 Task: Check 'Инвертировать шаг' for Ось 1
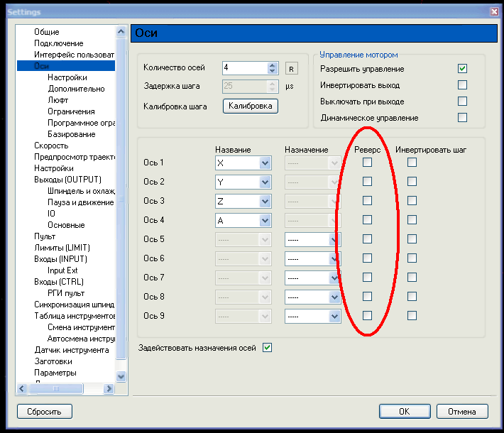coord(412,163)
